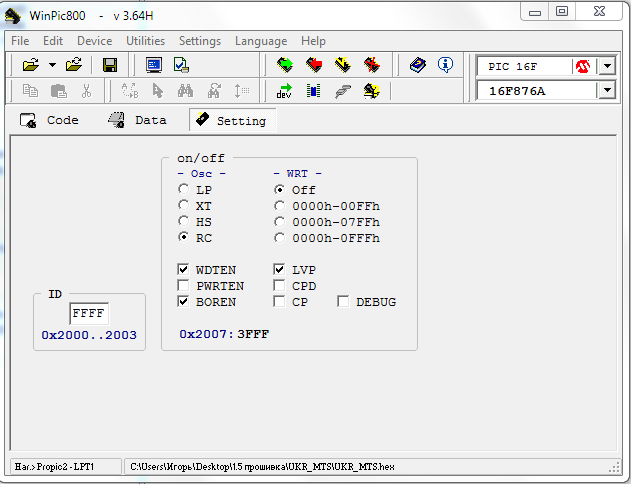The width and height of the screenshot is (631, 484).
Task: Click the Save floppy disk icon
Action: click(110, 65)
